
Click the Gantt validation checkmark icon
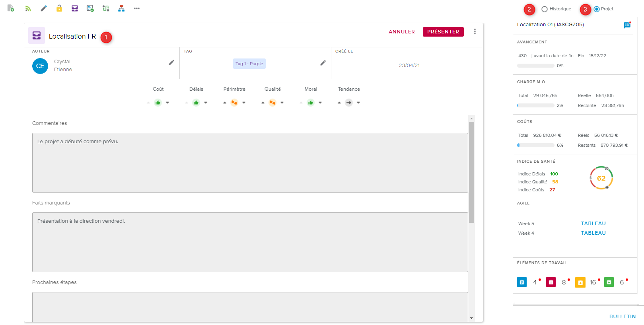coord(90,8)
